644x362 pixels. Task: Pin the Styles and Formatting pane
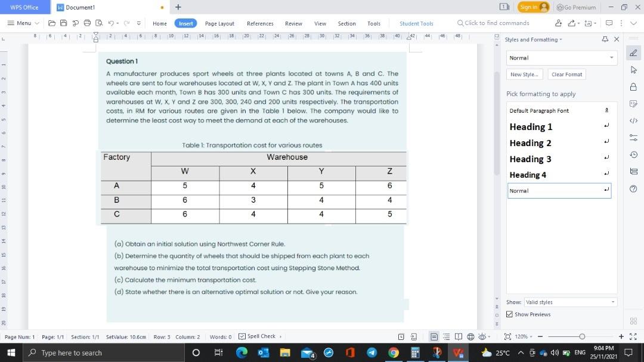pos(605,39)
